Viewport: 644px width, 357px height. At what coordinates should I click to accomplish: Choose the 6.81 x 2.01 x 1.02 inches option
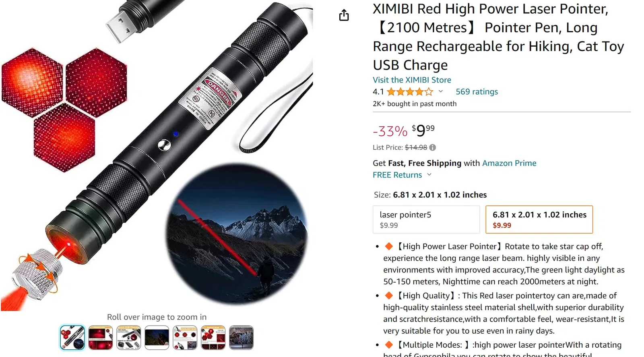[x=539, y=219]
